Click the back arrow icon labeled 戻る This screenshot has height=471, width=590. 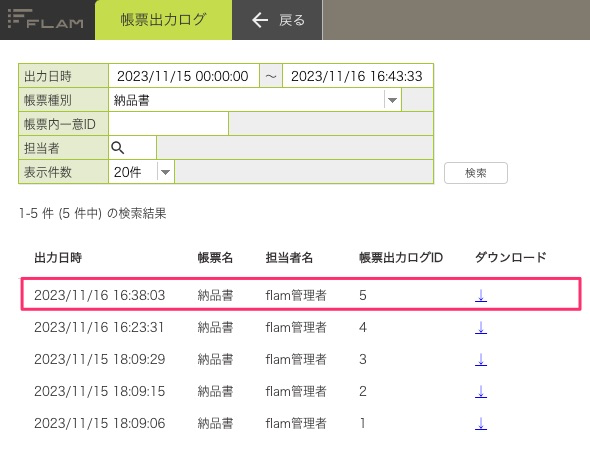[x=260, y=20]
